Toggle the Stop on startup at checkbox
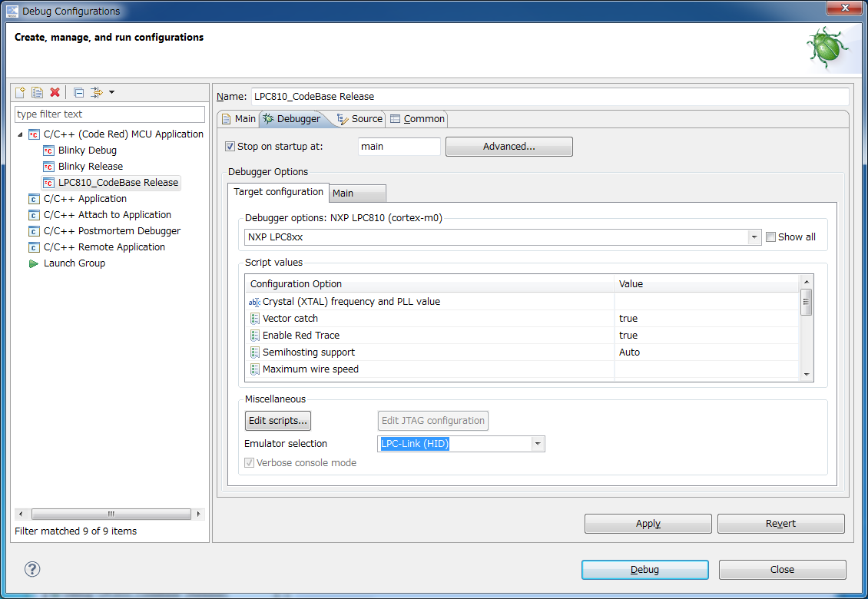Viewport: 868px width, 599px height. tap(230, 147)
